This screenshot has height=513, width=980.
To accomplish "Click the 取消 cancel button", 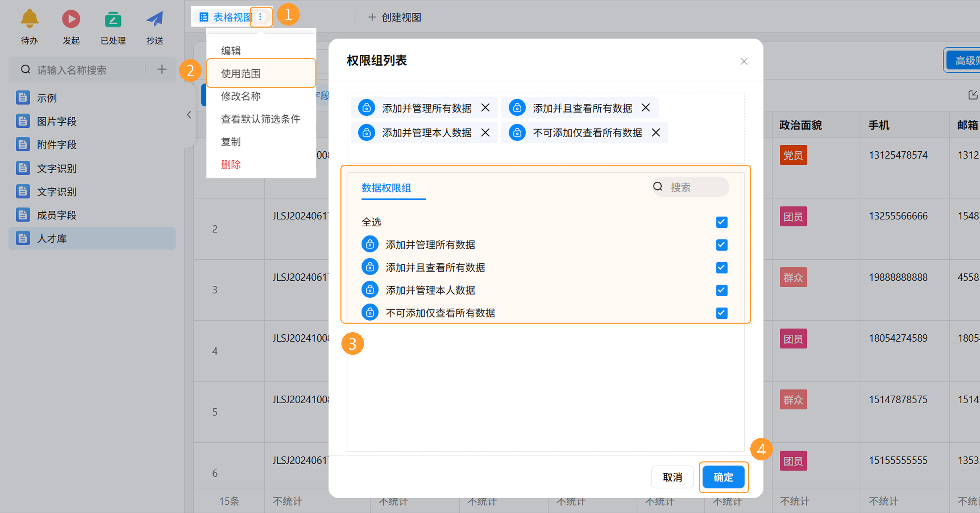I will [x=672, y=477].
